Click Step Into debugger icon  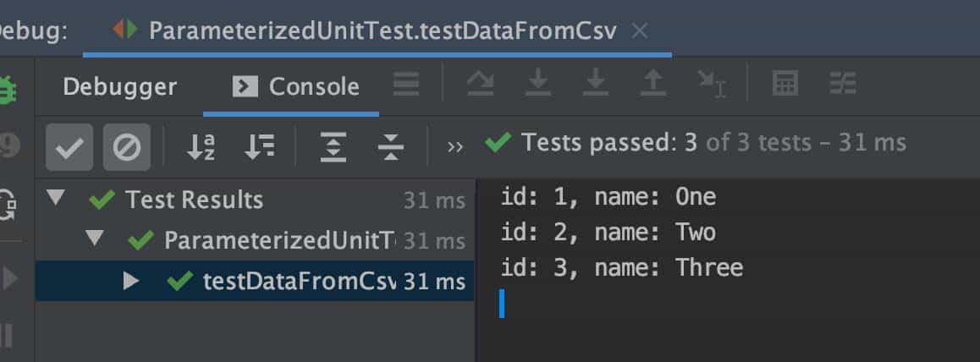click(x=538, y=83)
